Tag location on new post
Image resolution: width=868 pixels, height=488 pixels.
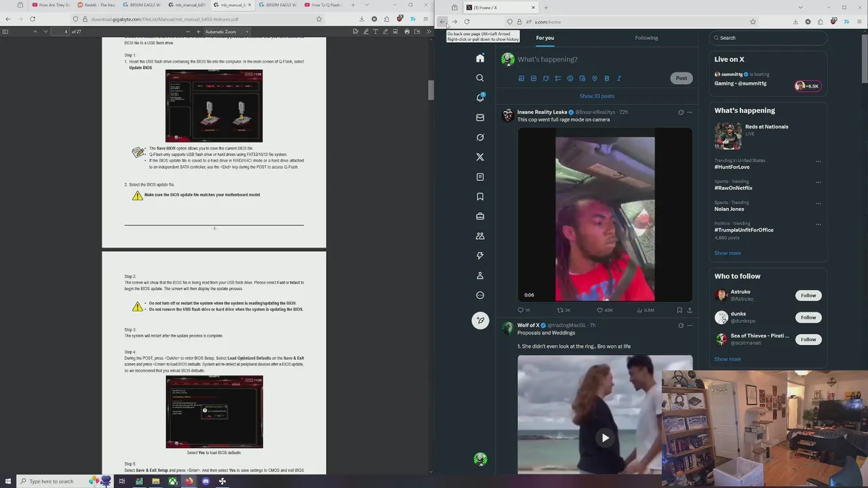coord(595,79)
